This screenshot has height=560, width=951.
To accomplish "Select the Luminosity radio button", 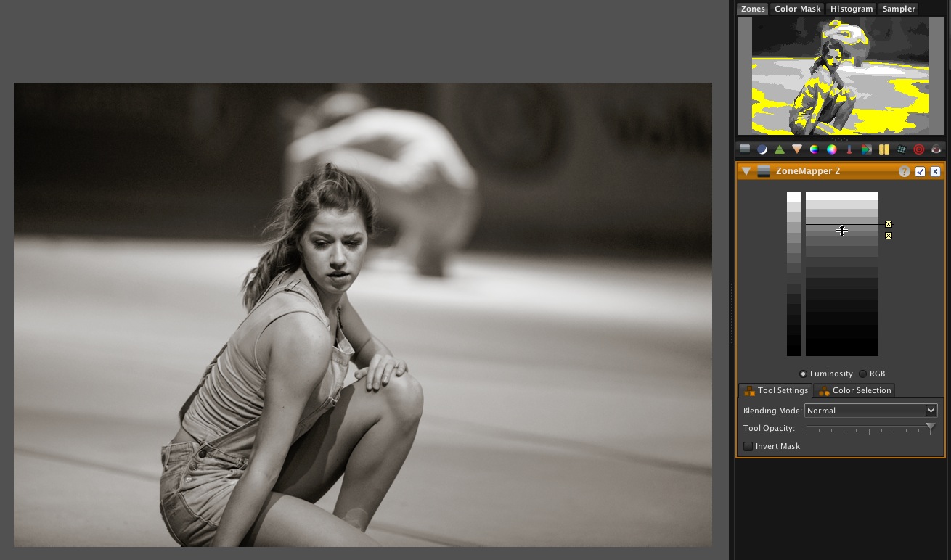I will 803,374.
